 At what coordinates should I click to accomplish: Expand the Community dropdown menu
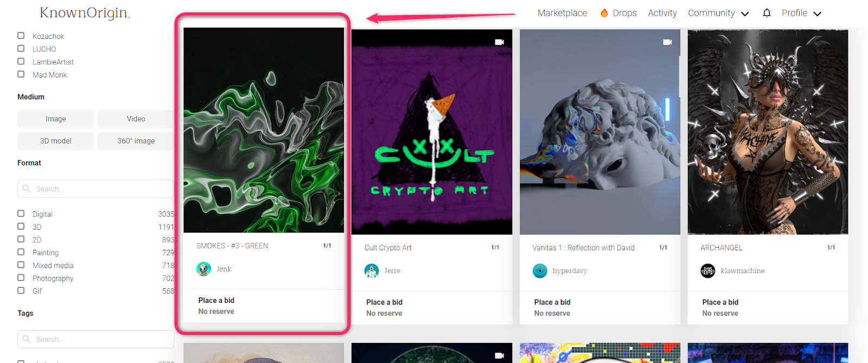tap(718, 13)
